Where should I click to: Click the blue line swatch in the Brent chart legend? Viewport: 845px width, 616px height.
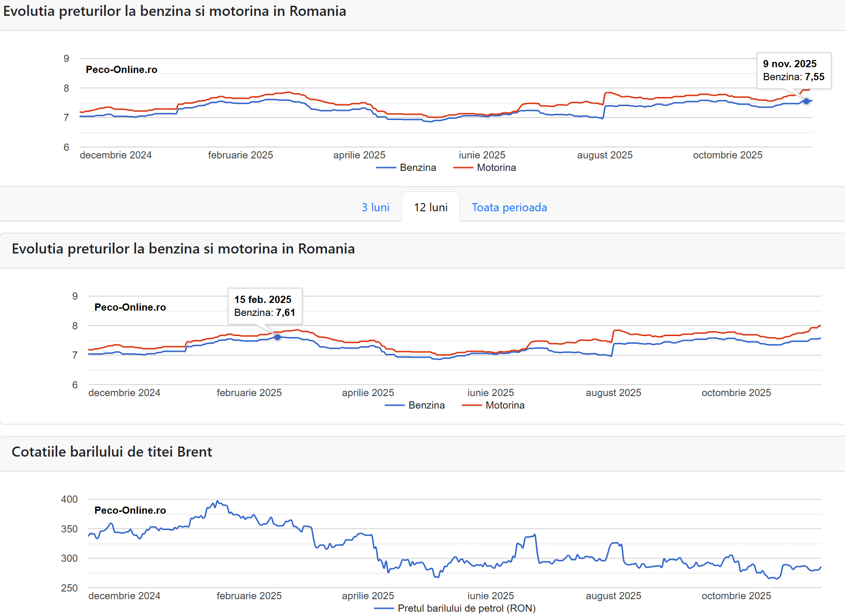tap(384, 608)
